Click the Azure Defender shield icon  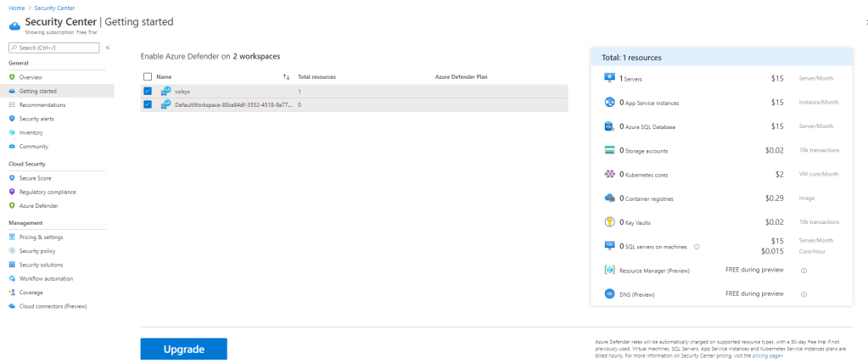coord(12,205)
